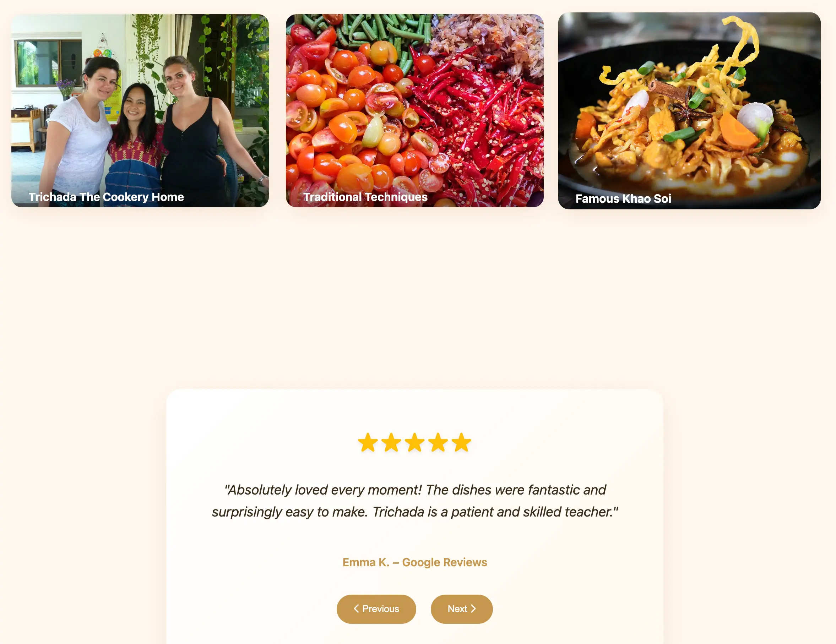Click the fifth gold rating star
The height and width of the screenshot is (644, 836).
[461, 442]
